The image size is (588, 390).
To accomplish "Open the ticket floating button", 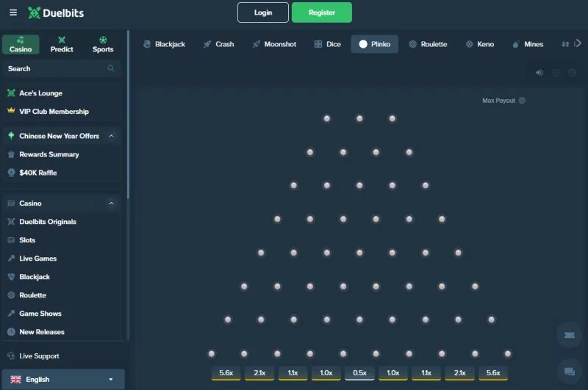I will coord(569,335).
